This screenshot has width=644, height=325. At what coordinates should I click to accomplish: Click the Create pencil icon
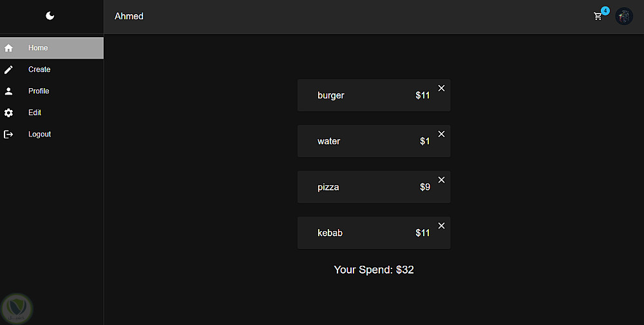9,70
